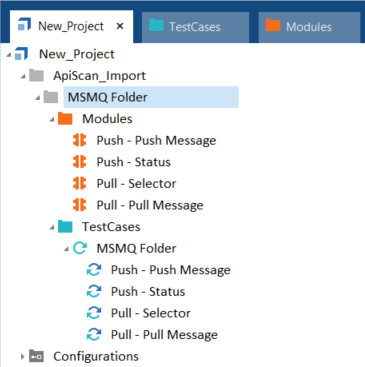
Task: Select the Pull - Pull Message test case
Action: (164, 335)
